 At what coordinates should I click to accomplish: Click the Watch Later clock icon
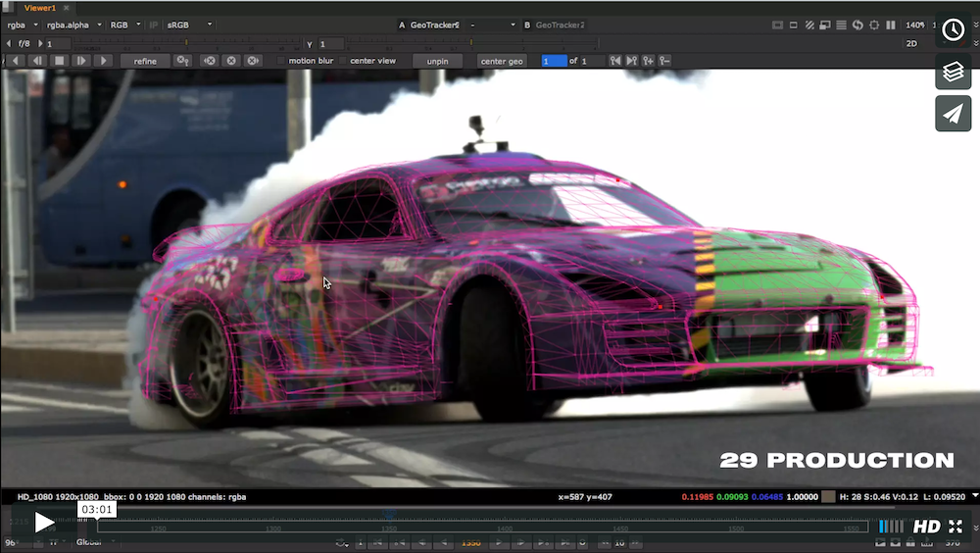[x=953, y=29]
